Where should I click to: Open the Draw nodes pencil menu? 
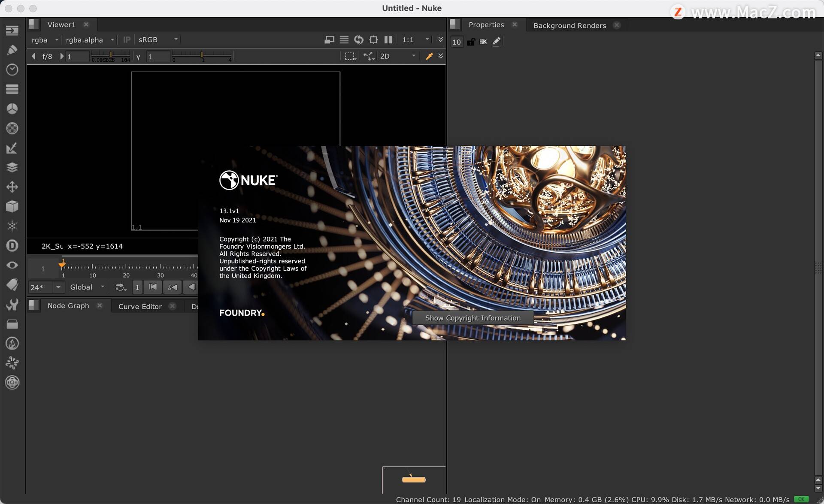(12, 50)
